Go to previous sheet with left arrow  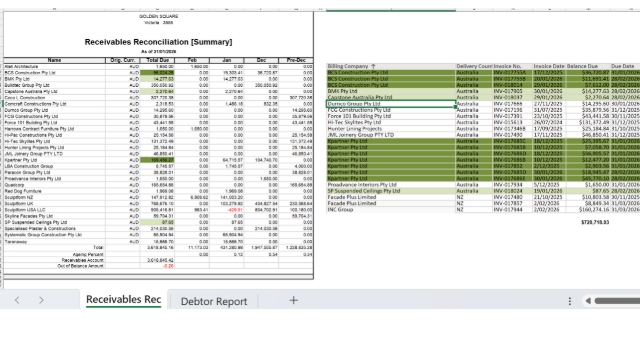17,300
